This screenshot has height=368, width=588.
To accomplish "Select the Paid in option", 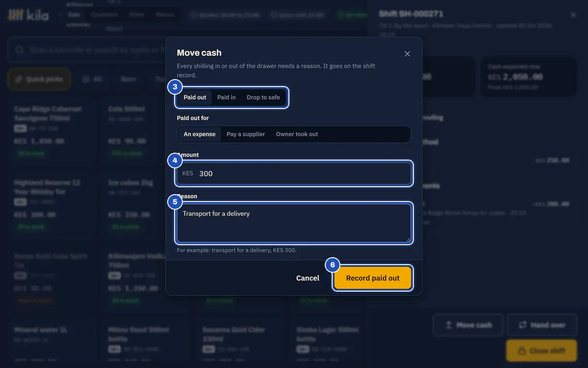I will 226,98.
